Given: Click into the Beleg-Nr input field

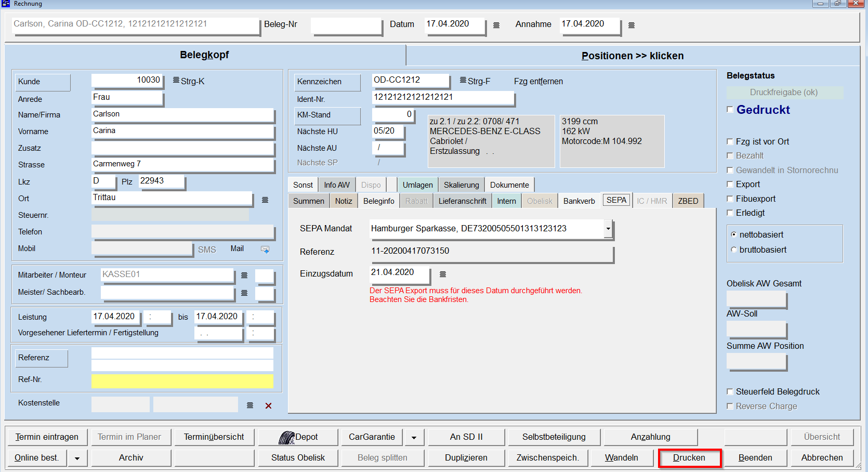Looking at the screenshot, I should (x=347, y=25).
